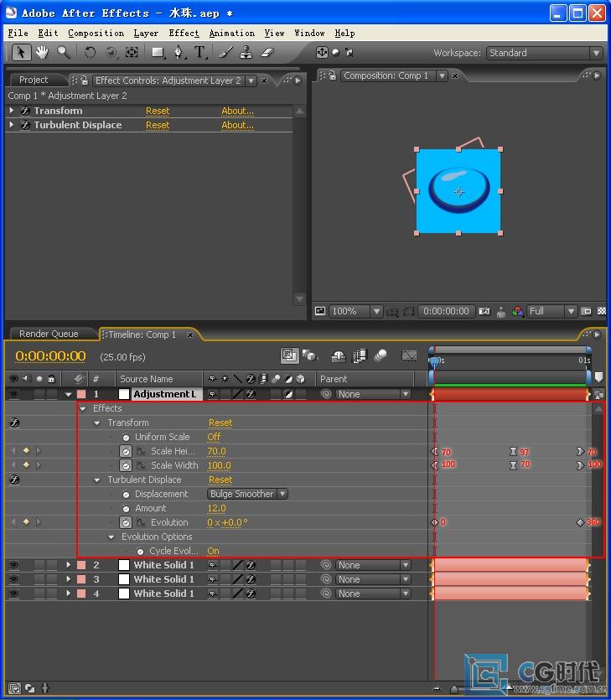
Task: Select the Pen tool
Action: click(x=179, y=53)
